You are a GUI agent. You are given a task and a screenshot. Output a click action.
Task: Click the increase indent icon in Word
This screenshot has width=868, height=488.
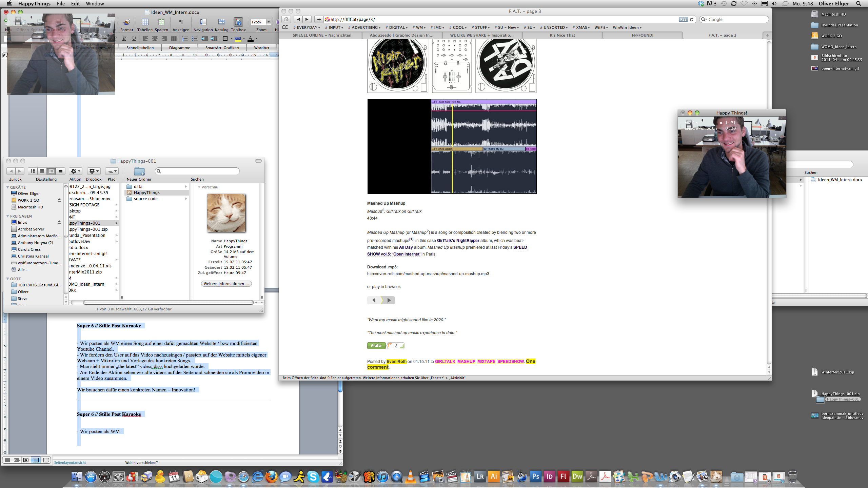pyautogui.click(x=214, y=39)
